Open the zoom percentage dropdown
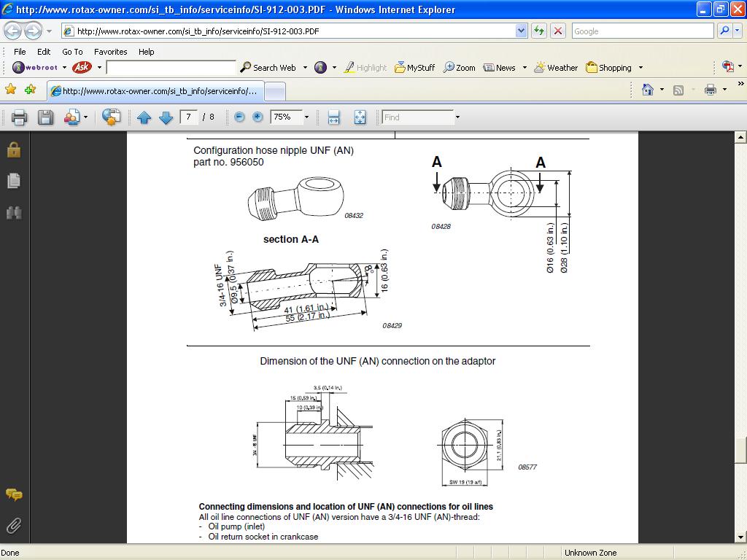The height and width of the screenshot is (560, 747). [307, 117]
